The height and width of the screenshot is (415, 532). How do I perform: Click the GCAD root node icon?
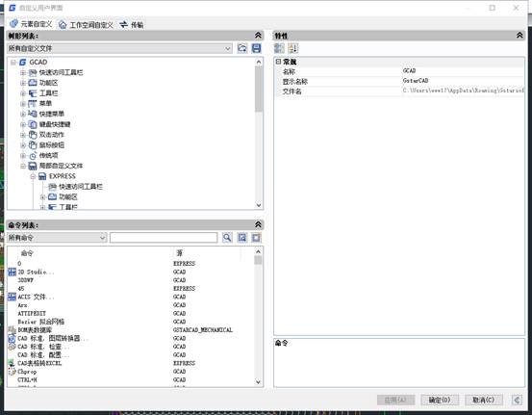(23, 63)
